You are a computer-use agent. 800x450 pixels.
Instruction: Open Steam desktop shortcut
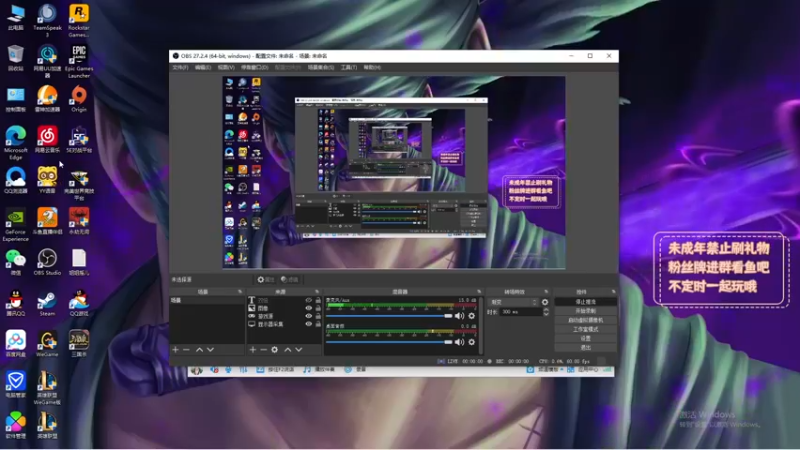(x=47, y=304)
